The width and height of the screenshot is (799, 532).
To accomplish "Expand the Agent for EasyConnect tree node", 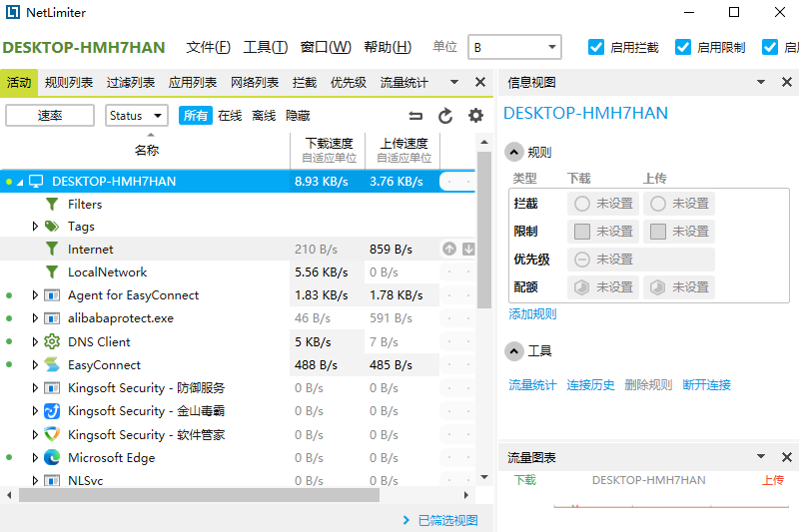I will [x=35, y=295].
